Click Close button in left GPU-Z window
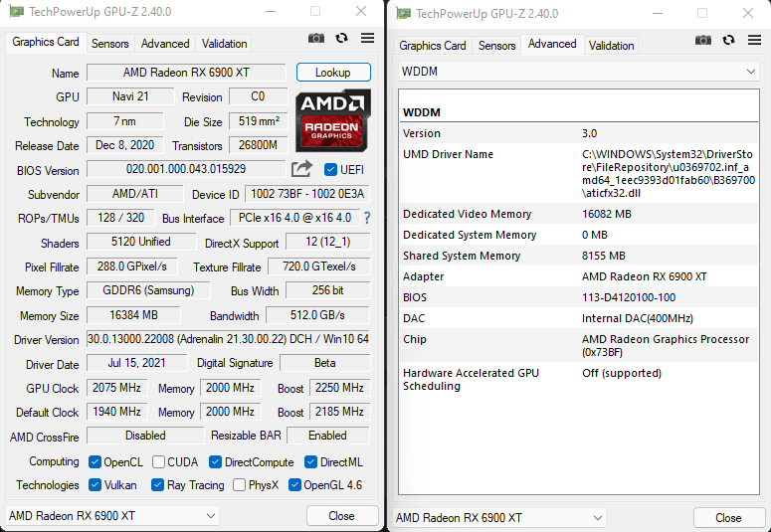771x532 pixels. 342,516
